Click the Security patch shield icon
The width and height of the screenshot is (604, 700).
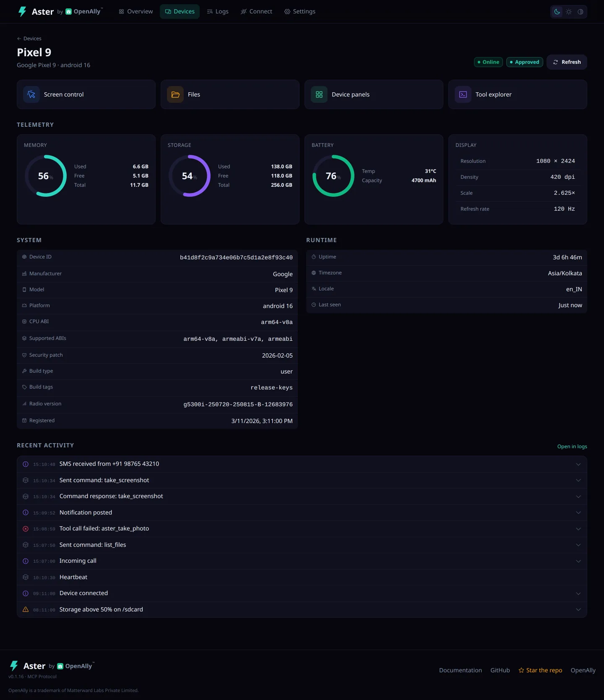24,355
